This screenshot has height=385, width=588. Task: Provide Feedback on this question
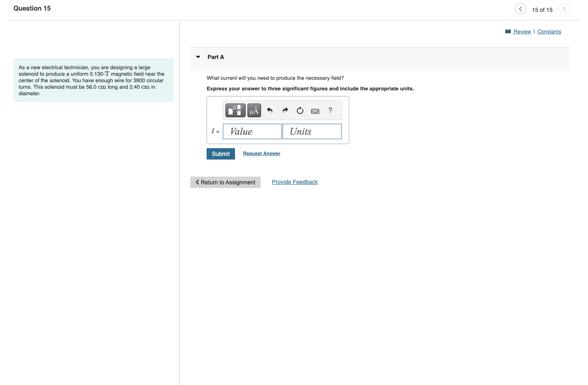[294, 182]
